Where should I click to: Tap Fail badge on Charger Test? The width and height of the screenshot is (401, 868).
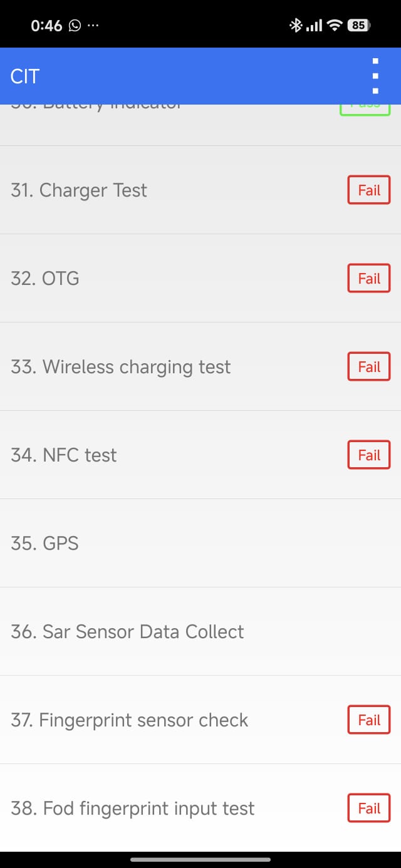click(x=369, y=190)
